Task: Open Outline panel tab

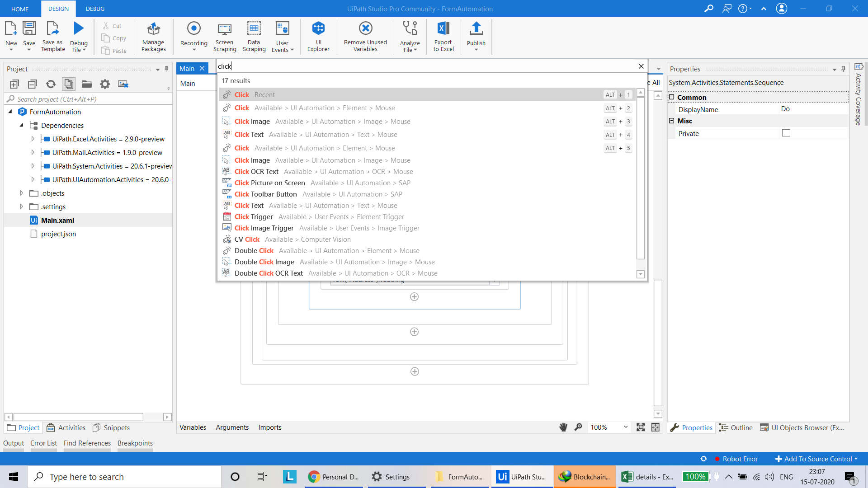Action: [736, 428]
